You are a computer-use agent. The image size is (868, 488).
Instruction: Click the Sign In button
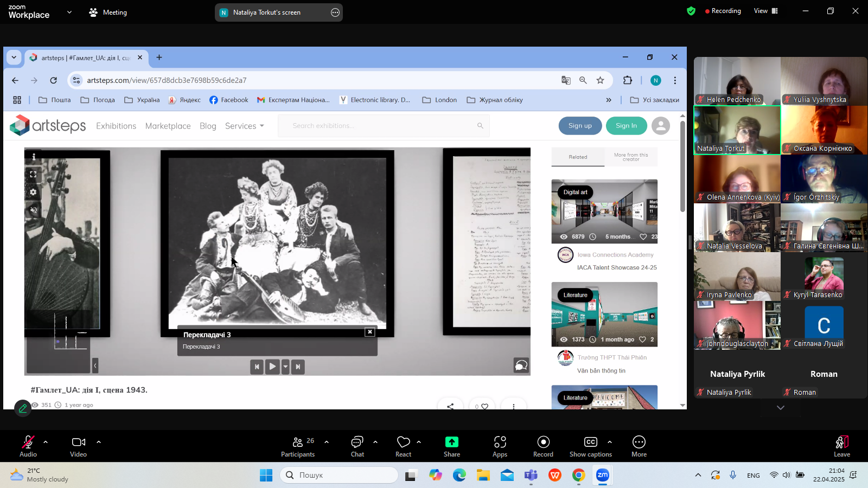(626, 126)
